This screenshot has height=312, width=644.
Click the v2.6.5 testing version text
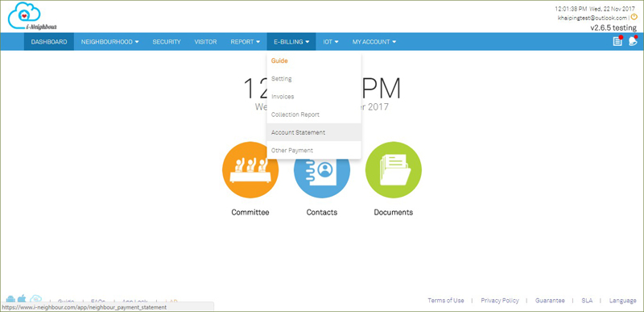tap(613, 27)
